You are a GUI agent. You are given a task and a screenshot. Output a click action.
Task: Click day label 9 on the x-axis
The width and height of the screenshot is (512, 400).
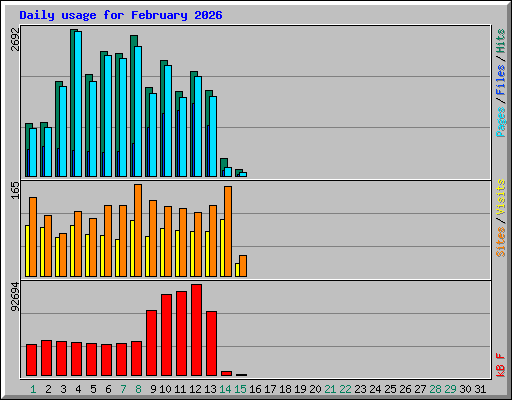point(153,389)
